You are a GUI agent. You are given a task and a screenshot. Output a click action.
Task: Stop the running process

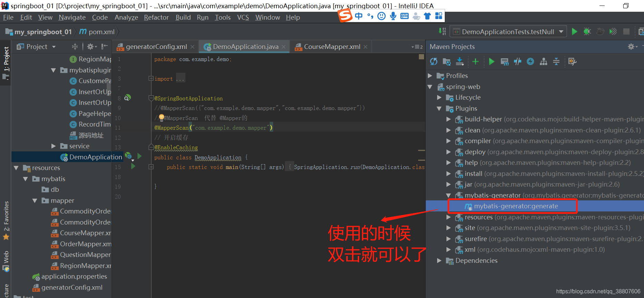click(626, 32)
